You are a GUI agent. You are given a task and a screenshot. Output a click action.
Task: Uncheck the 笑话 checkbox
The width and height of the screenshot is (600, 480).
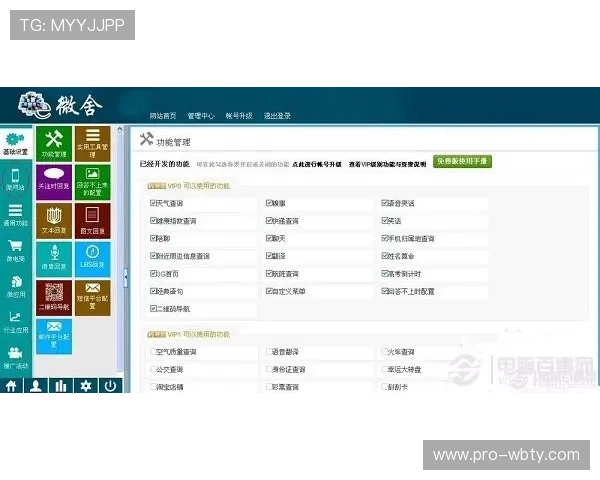point(385,220)
